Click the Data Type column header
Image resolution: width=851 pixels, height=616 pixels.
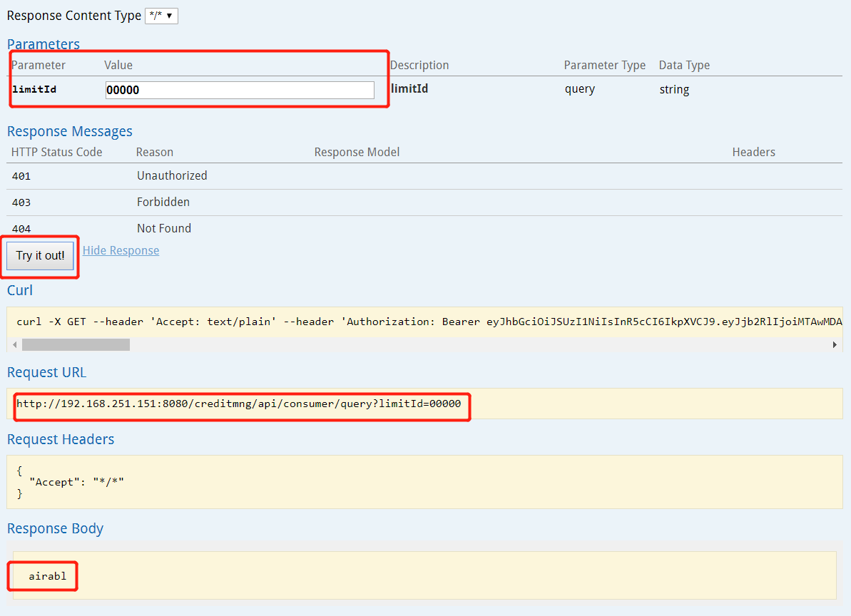pos(683,65)
